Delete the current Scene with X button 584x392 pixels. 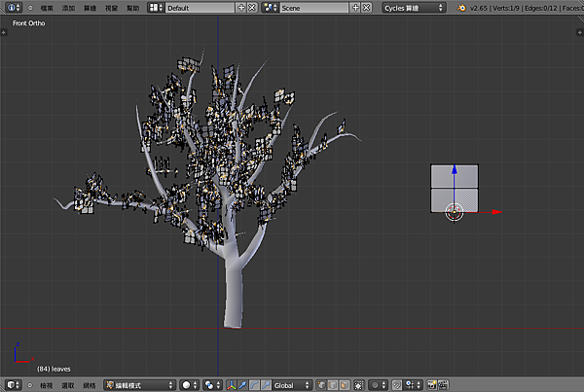(x=367, y=8)
